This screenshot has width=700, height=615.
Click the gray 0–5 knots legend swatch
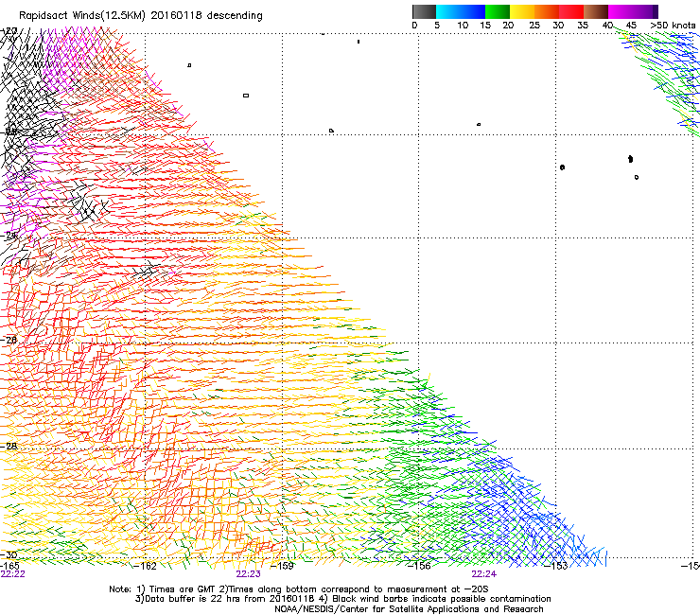(424, 11)
